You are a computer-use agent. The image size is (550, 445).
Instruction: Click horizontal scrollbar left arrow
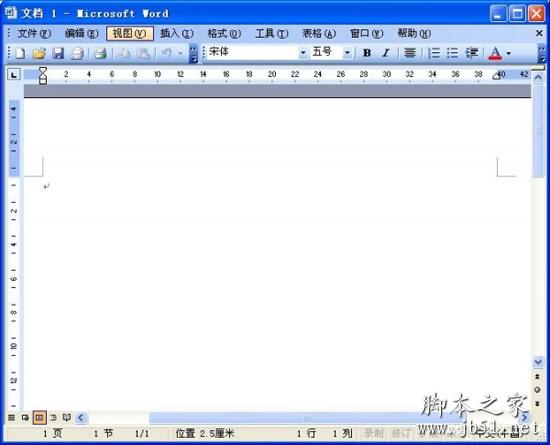pos(81,418)
